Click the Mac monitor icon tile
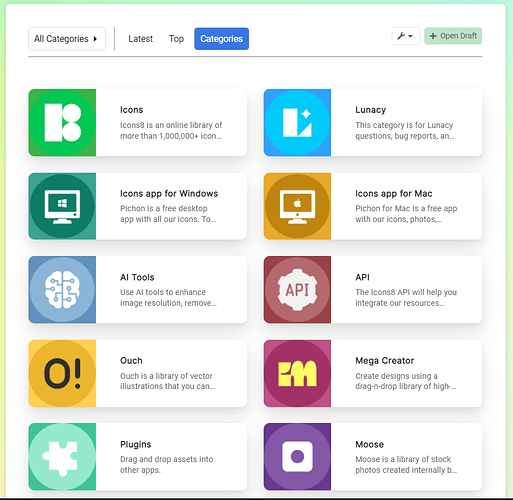Image resolution: width=513 pixels, height=500 pixels. point(297,206)
